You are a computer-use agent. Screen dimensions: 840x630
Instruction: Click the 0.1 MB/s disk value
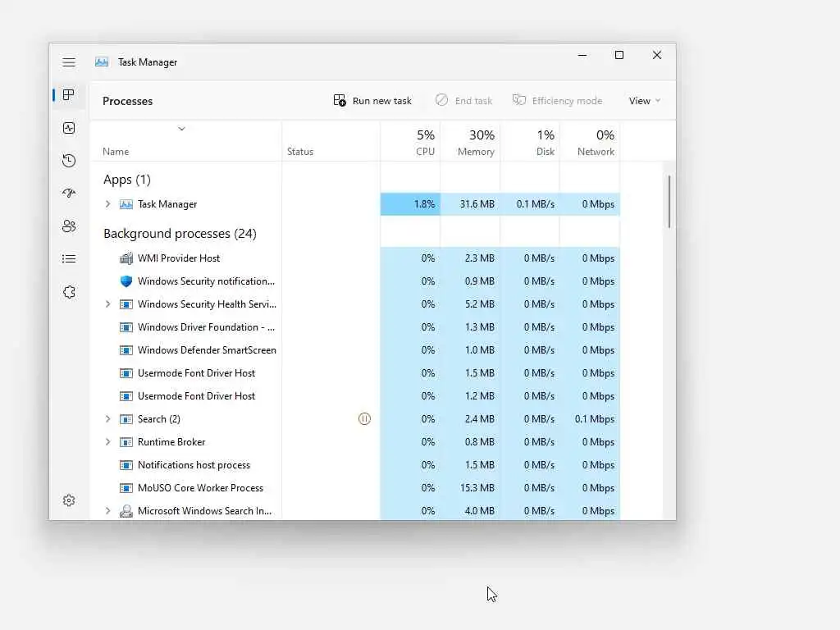535,204
